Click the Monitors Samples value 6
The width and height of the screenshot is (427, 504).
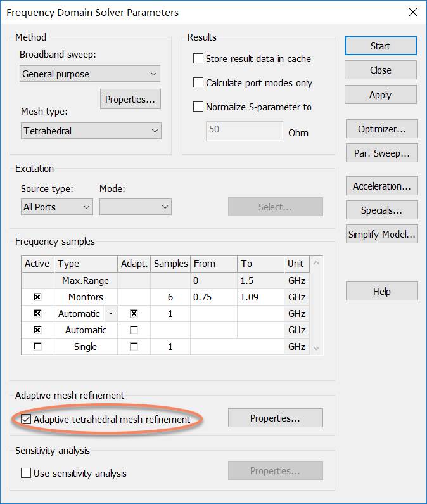(x=170, y=297)
